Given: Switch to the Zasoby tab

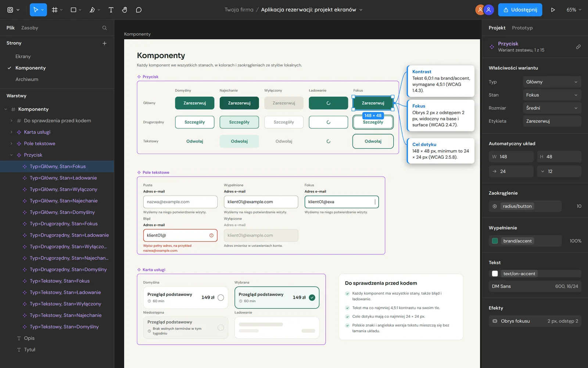Looking at the screenshot, I should 30,28.
